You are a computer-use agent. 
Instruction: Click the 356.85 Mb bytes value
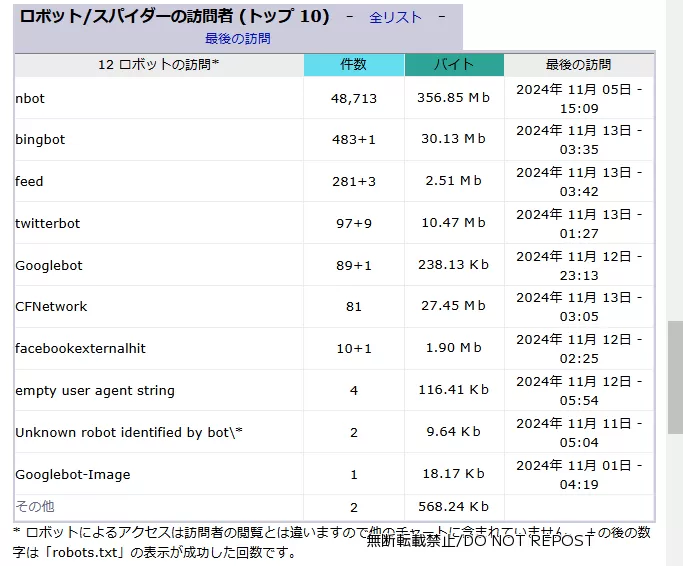point(453,98)
